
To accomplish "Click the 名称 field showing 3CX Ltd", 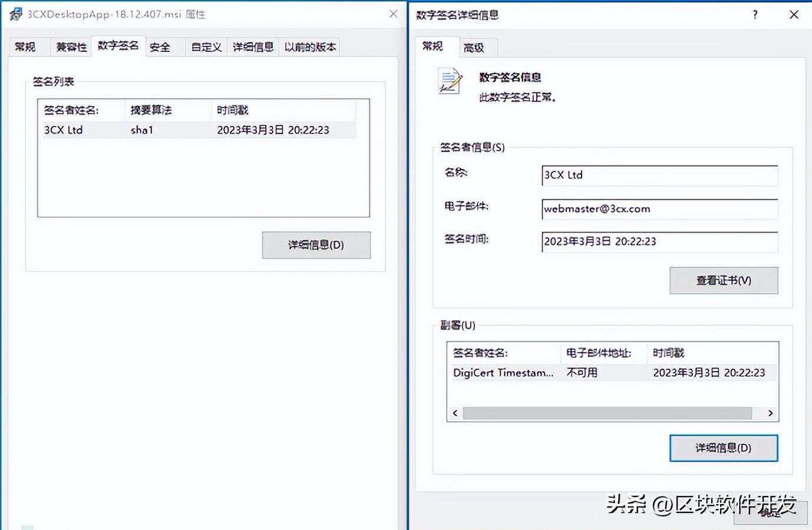I will [658, 175].
